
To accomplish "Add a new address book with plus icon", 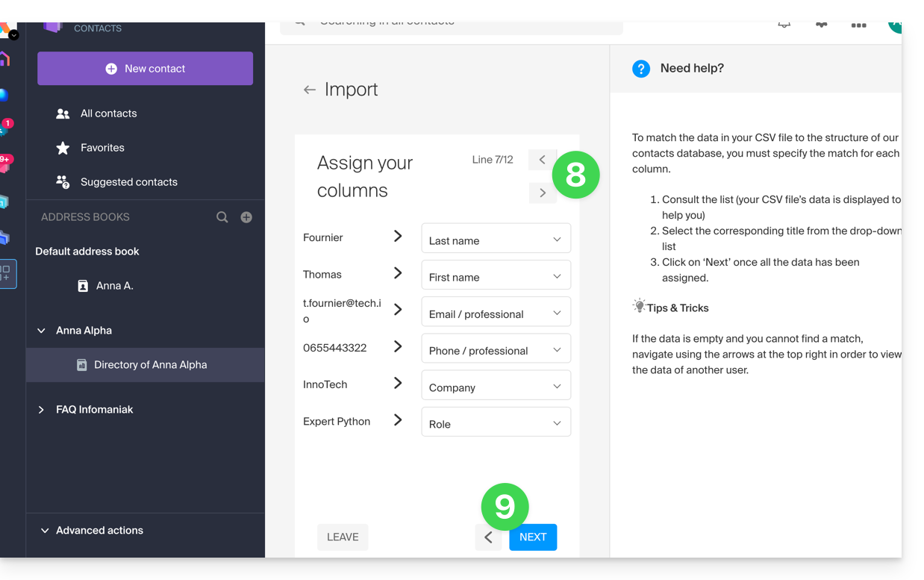I will tap(246, 217).
